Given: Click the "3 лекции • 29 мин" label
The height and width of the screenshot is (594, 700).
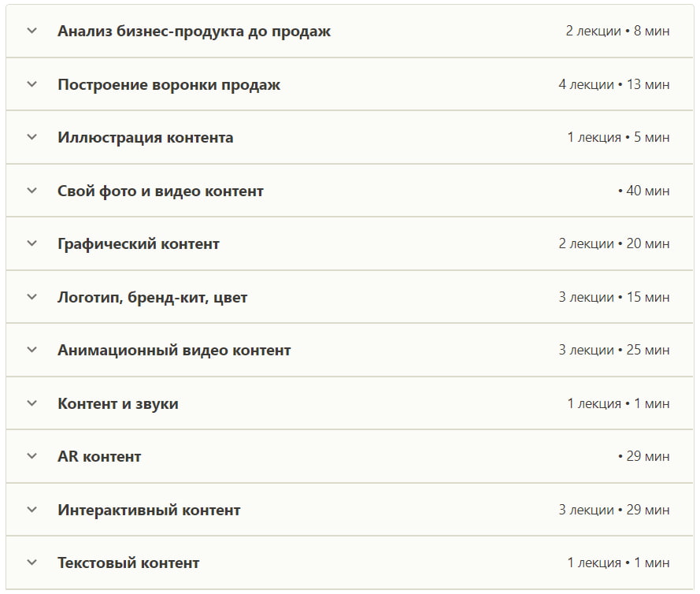Looking at the screenshot, I should [x=614, y=510].
